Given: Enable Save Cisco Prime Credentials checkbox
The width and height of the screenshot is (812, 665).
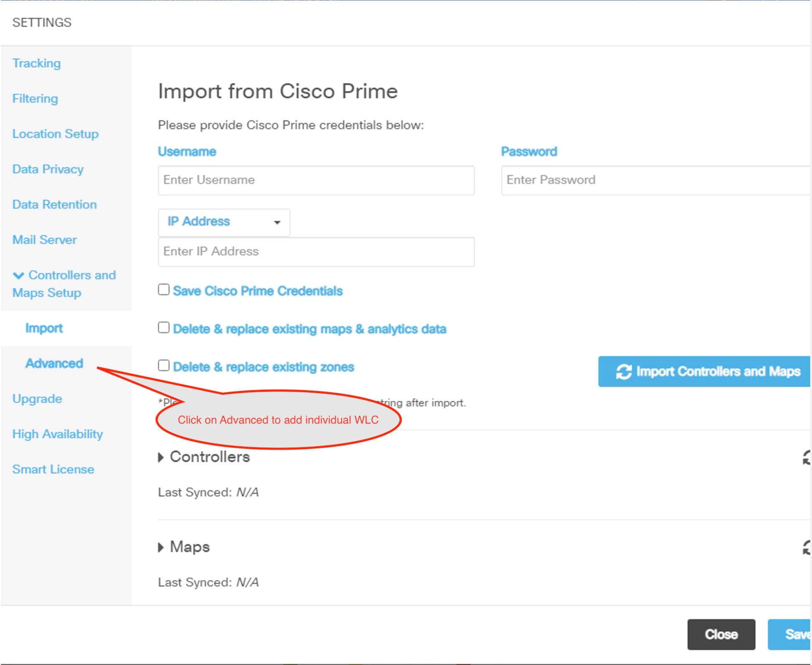Looking at the screenshot, I should pyautogui.click(x=163, y=290).
